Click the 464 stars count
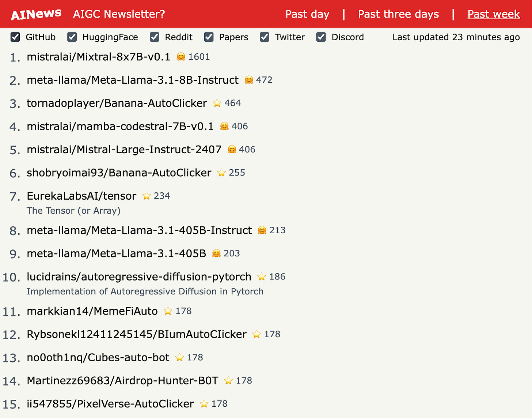The image size is (532, 418). 233,103
